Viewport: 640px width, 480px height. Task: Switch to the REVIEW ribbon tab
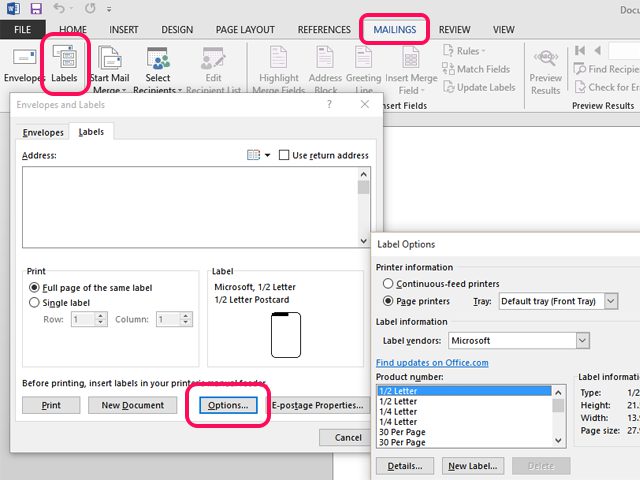coord(454,30)
